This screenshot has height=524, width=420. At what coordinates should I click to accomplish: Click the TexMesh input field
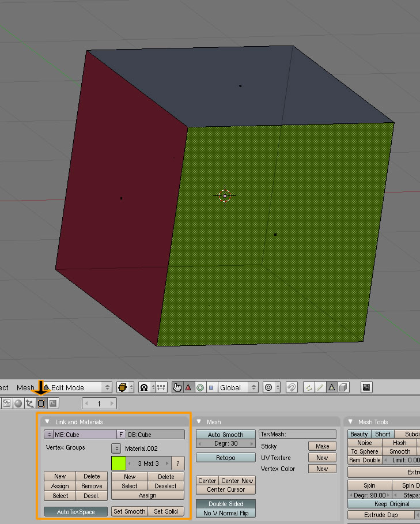click(297, 434)
